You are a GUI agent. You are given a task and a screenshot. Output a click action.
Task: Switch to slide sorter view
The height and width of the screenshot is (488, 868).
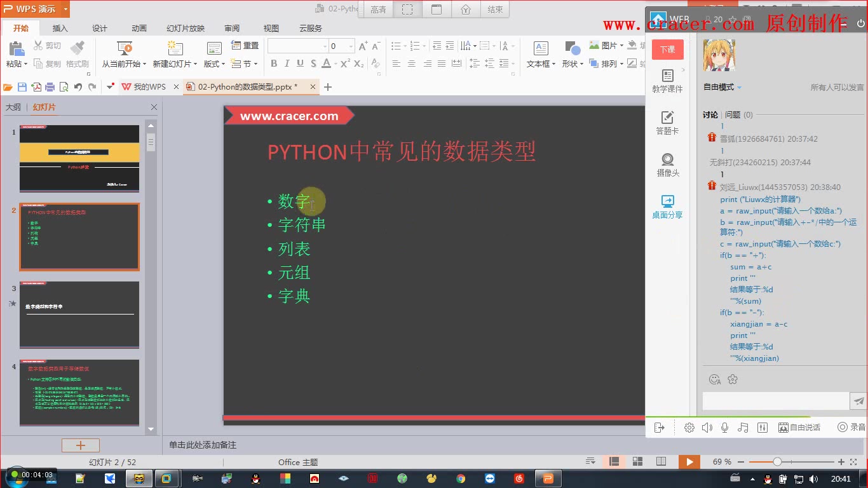[638, 461]
